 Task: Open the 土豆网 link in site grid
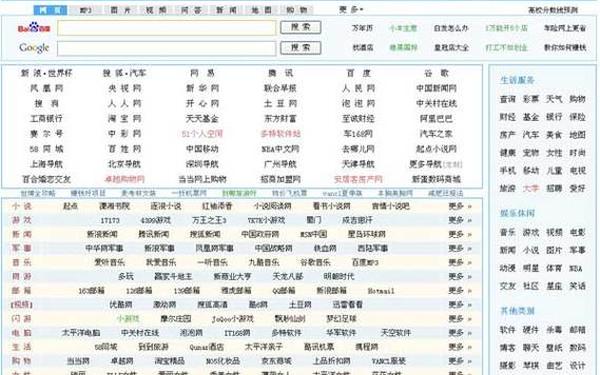[x=280, y=103]
